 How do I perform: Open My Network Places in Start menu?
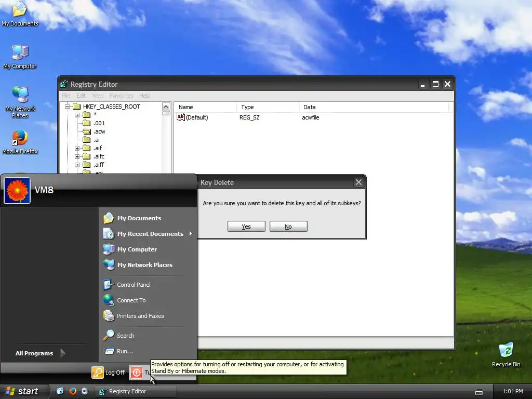(138, 265)
